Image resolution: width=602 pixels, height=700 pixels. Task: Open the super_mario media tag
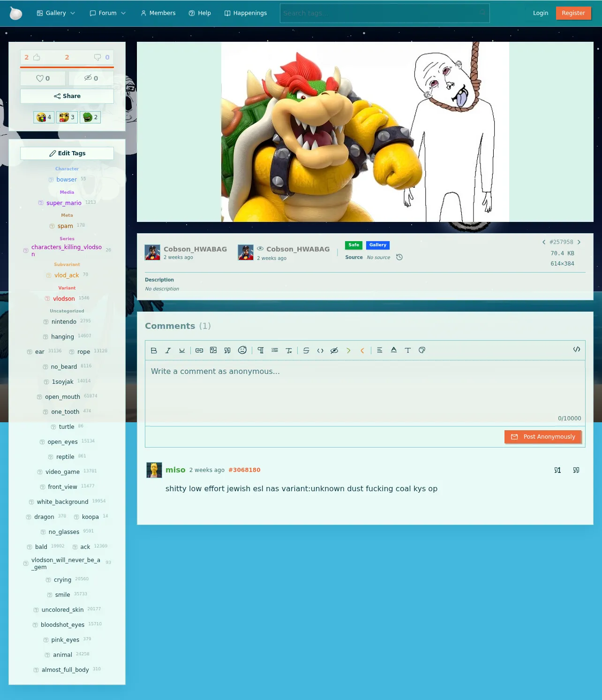click(x=64, y=203)
